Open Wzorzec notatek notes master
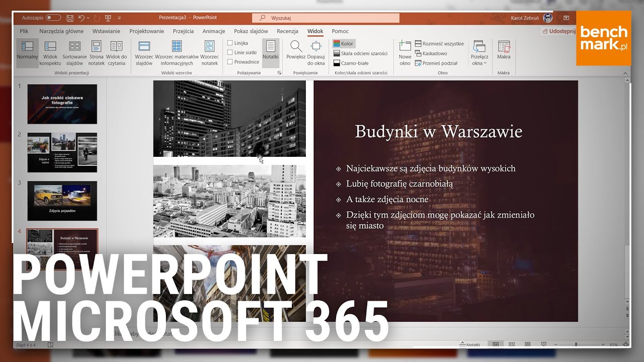 coord(210,53)
